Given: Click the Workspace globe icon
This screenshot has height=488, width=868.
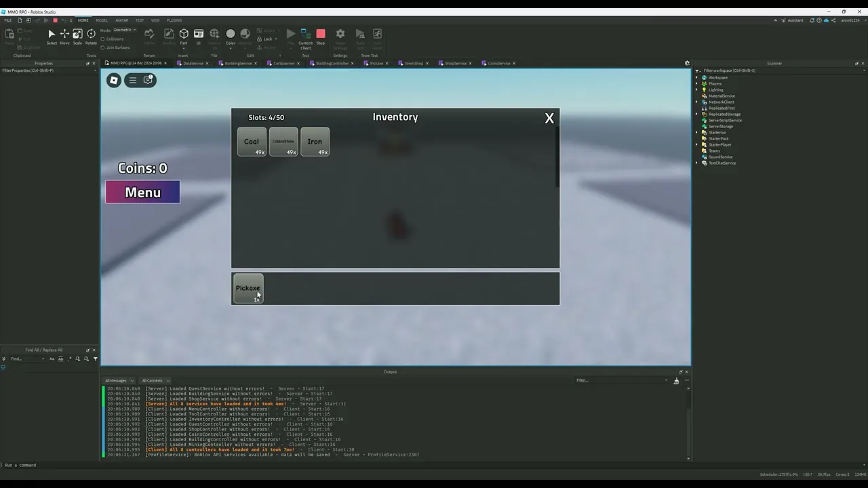Looking at the screenshot, I should tap(704, 77).
